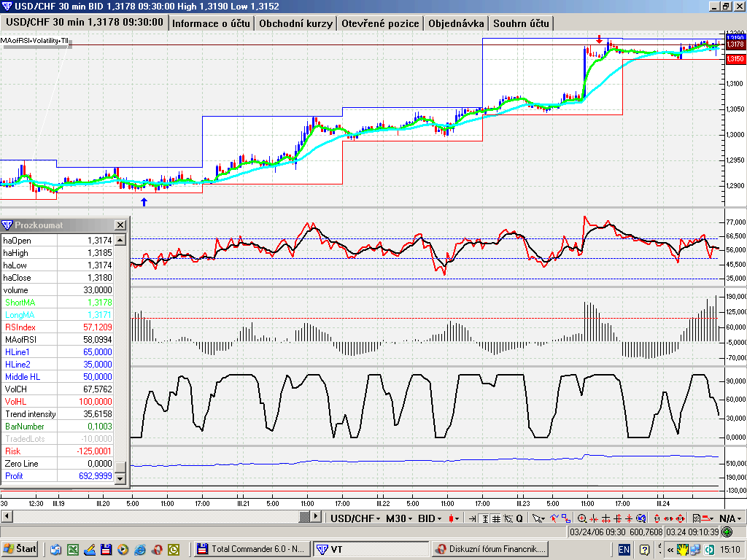Screen dimensions: 747x560
Task: Click the compress vertical axis icon
Action: [x=630, y=518]
